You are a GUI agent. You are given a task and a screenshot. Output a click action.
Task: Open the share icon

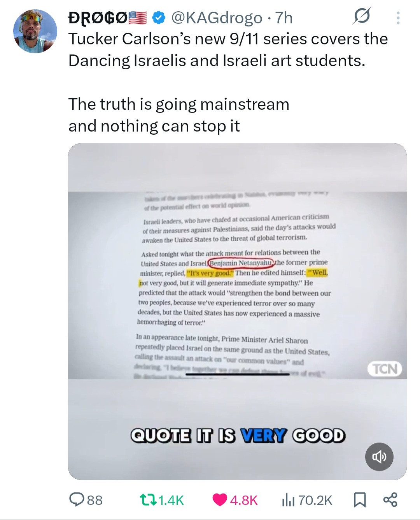coord(390,500)
